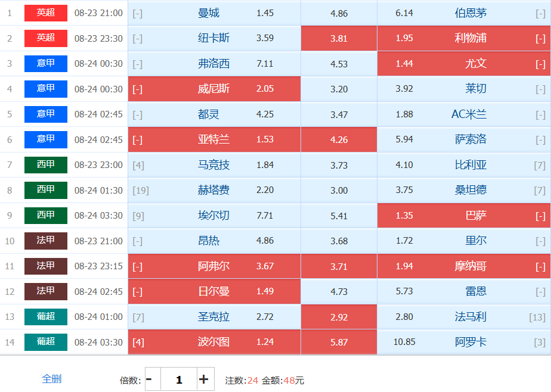Image resolution: width=551 pixels, height=392 pixels.
Task: Deselect draw odds 5.87 in 波尔图 match
Action: coord(339,342)
